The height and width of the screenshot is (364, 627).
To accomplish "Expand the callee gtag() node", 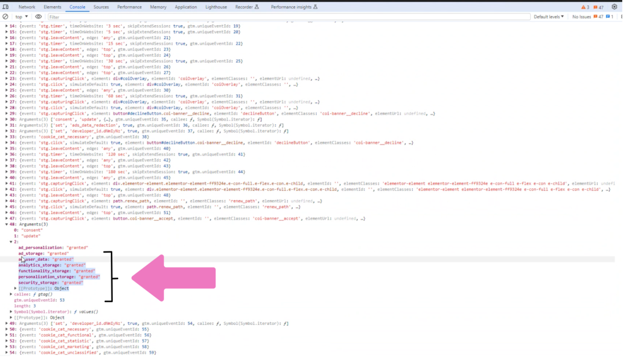I will click(x=12, y=294).
